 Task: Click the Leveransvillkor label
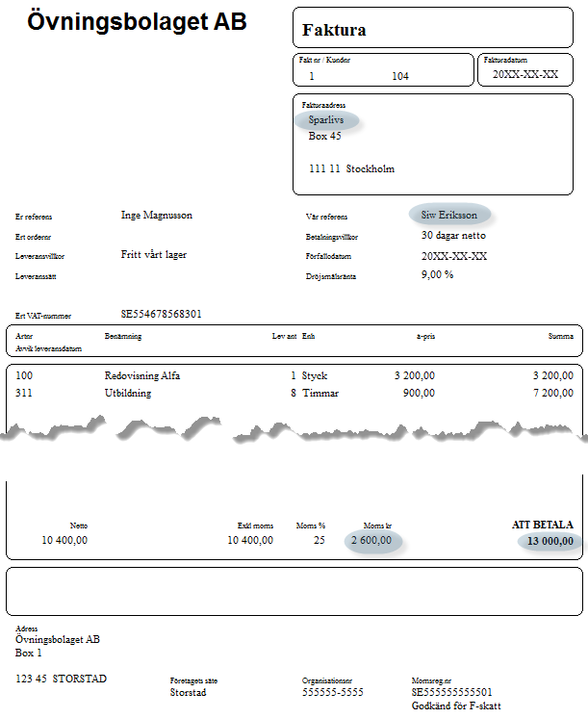coord(39,256)
